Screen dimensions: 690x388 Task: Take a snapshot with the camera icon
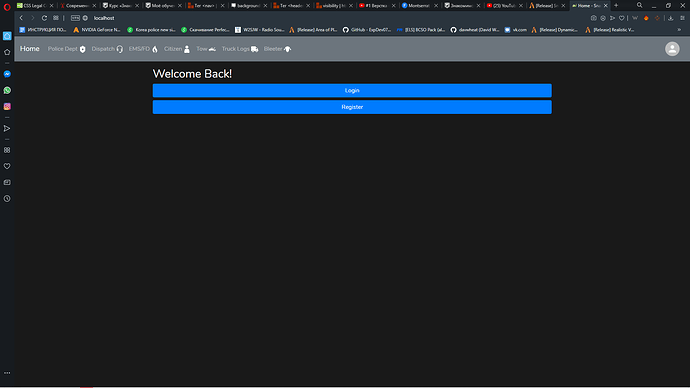[x=594, y=18]
